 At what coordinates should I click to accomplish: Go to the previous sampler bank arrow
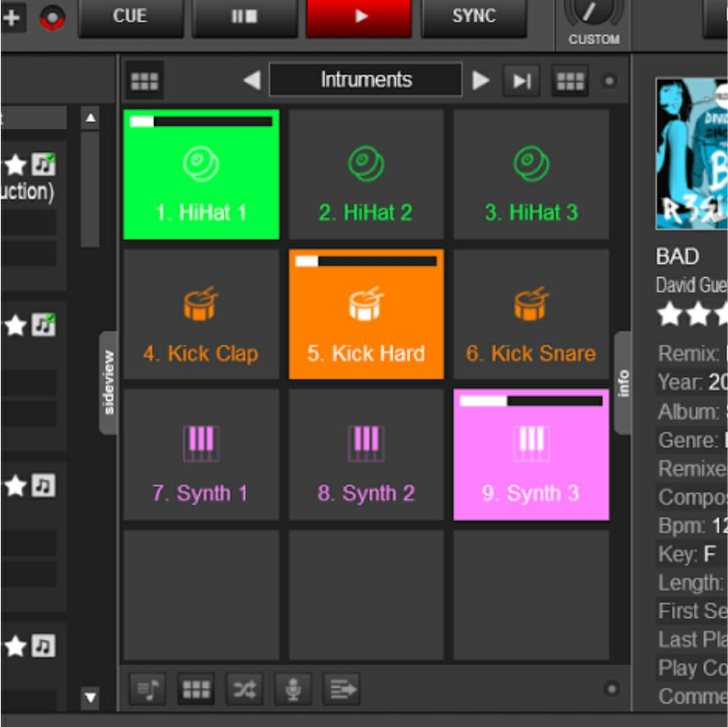(252, 80)
